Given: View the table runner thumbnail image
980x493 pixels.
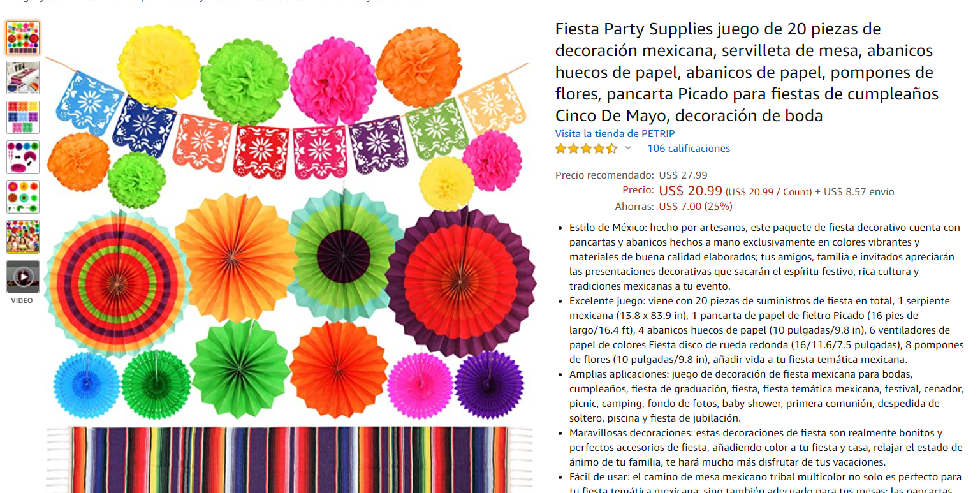Looking at the screenshot, I should [23, 78].
